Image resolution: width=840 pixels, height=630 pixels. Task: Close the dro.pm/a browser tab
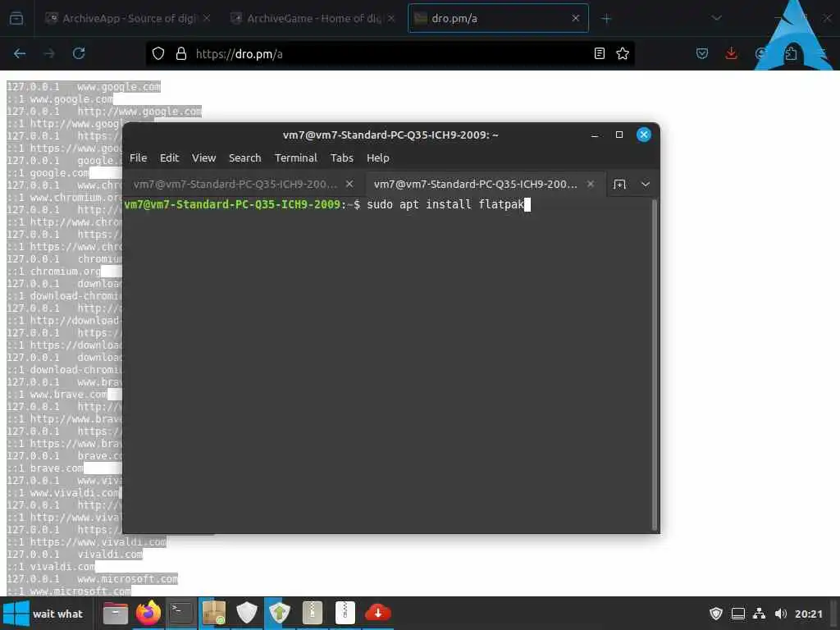[576, 18]
